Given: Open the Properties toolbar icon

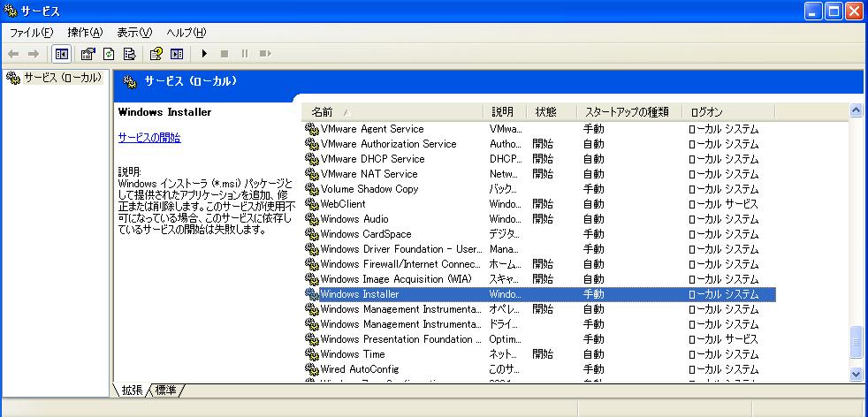Looking at the screenshot, I should [88, 54].
